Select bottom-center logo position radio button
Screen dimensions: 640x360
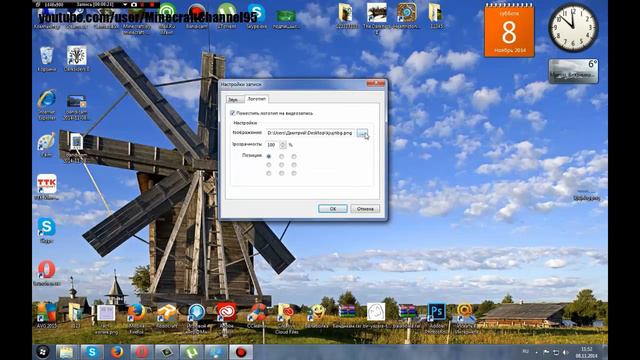tap(281, 173)
